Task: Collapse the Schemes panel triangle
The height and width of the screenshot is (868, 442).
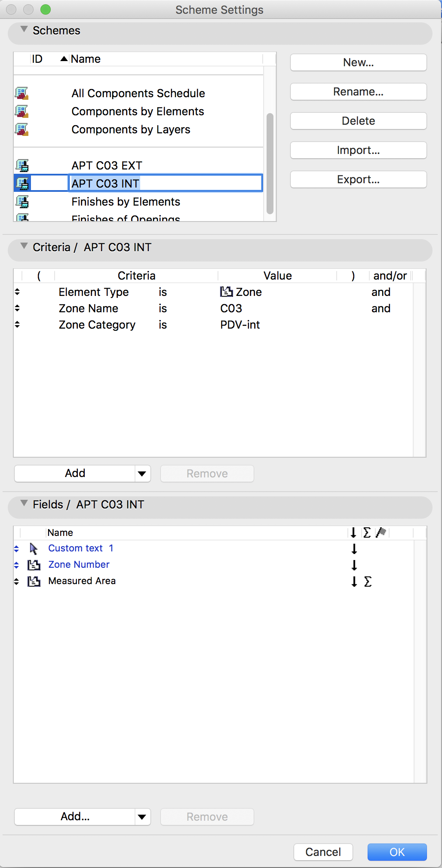Action: tap(24, 30)
